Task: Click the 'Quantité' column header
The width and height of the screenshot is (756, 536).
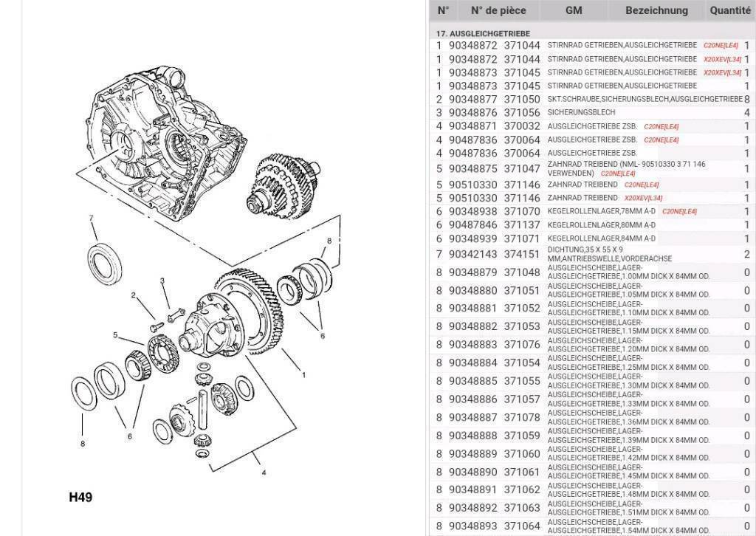Action: coord(729,10)
